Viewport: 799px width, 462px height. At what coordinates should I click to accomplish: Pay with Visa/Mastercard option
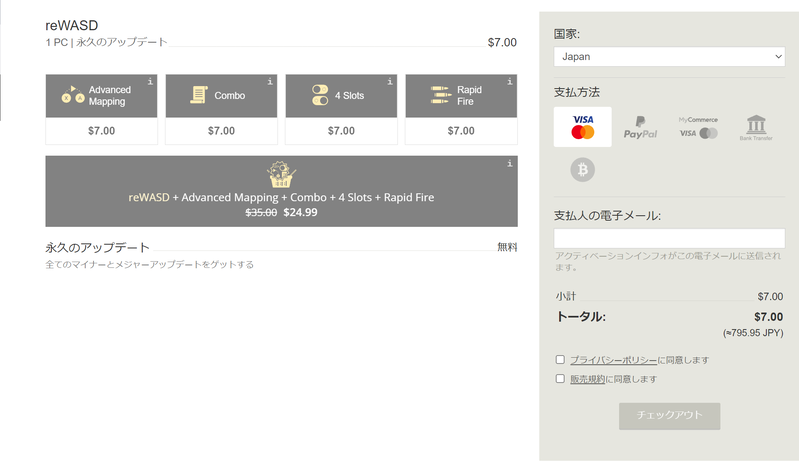[582, 127]
